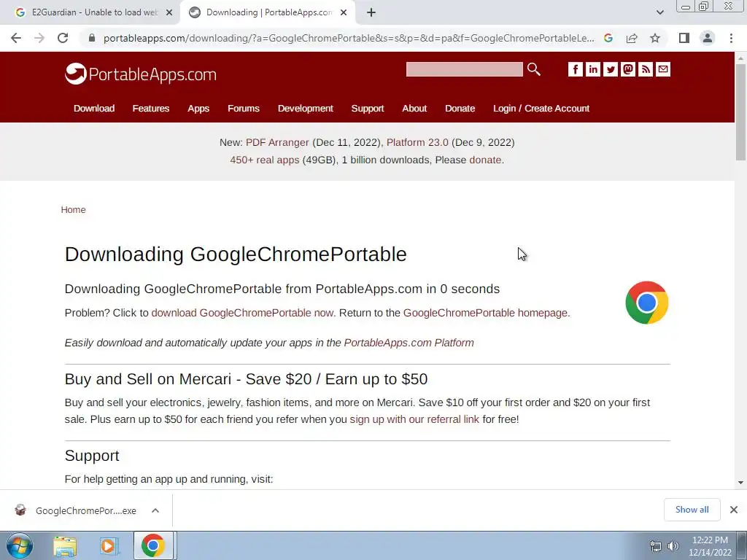Open the Download menu item
The height and width of the screenshot is (560, 747).
94,109
